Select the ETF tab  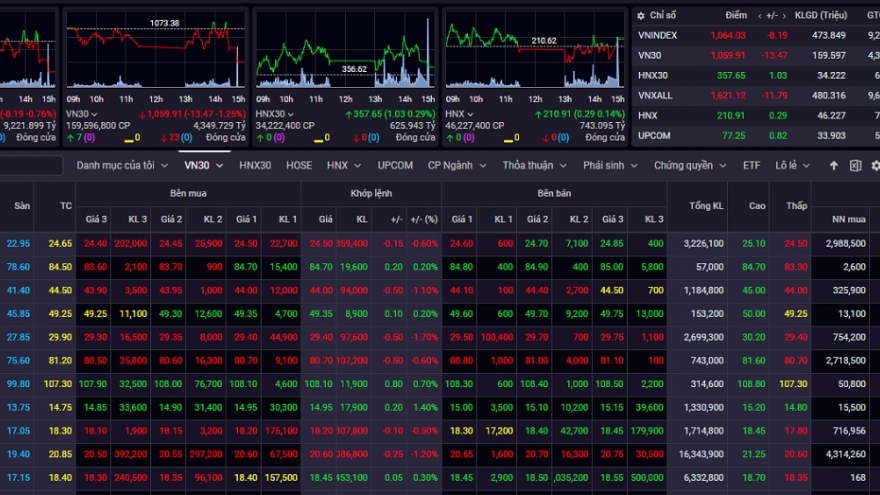751,166
